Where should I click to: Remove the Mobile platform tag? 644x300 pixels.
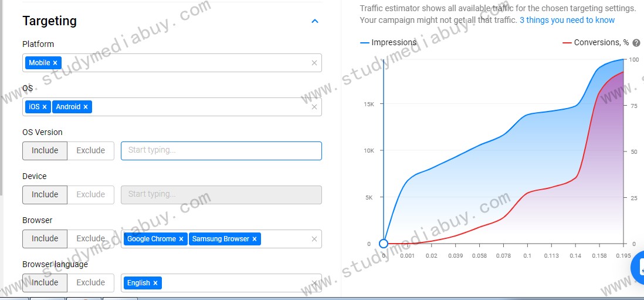click(55, 63)
